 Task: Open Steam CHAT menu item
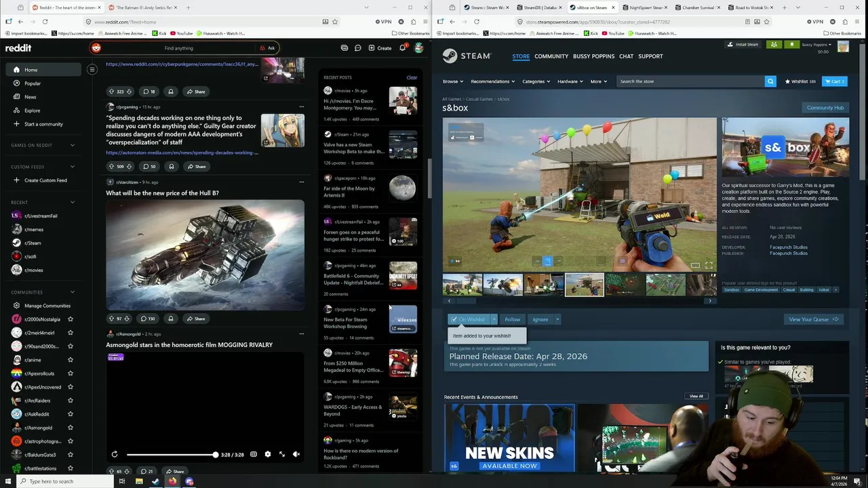point(626,56)
